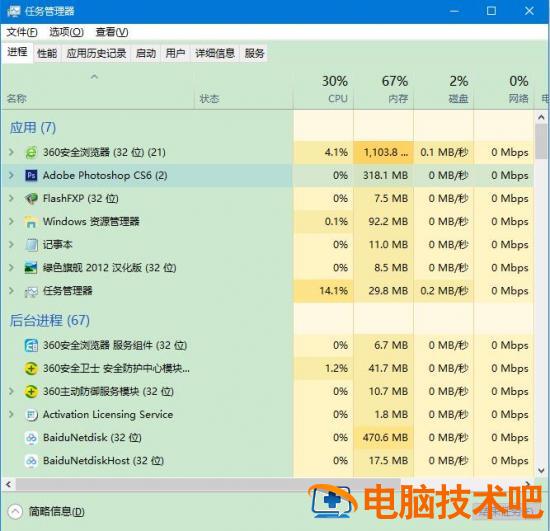Select the BaiduNetdiskHost (32 位) row name
The height and width of the screenshot is (531, 550).
[x=103, y=461]
